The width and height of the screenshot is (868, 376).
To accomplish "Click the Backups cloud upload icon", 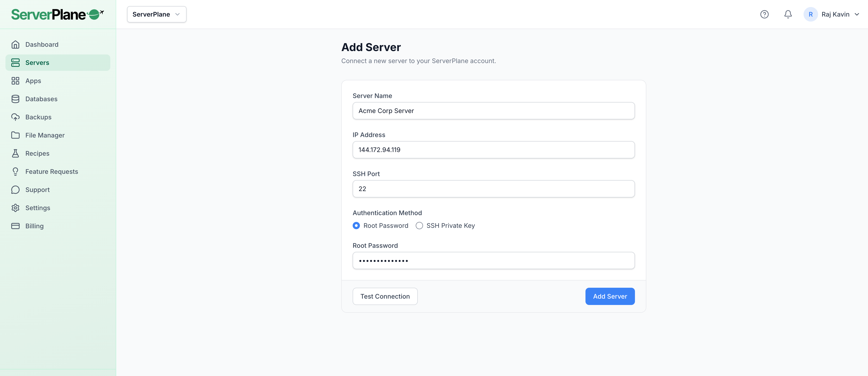I will point(15,117).
